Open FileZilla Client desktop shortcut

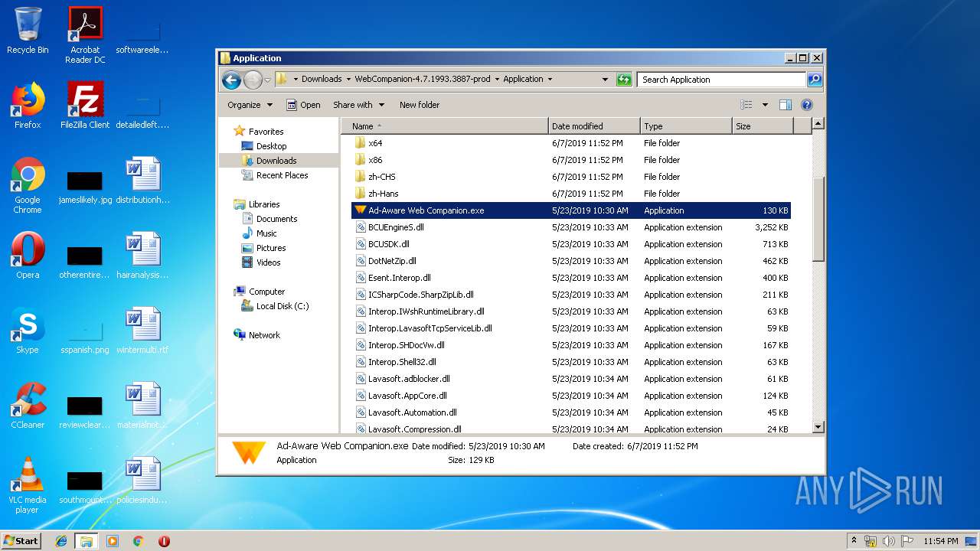coord(85,106)
